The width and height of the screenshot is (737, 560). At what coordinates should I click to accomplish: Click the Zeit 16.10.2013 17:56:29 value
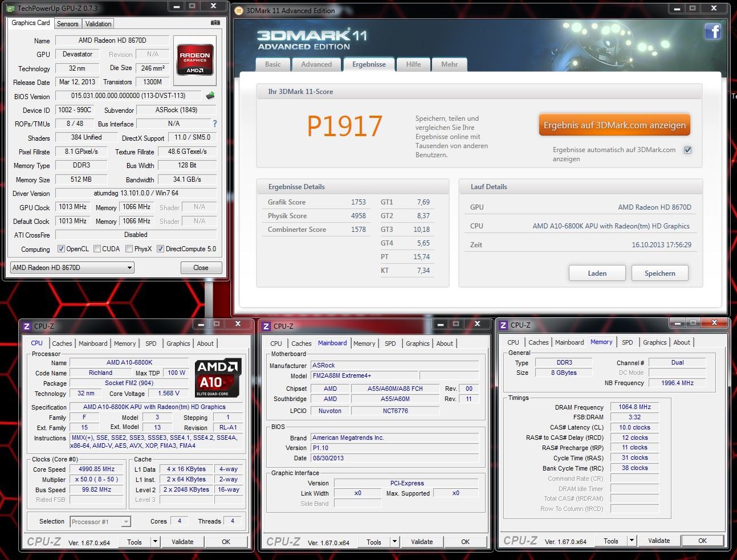click(661, 245)
